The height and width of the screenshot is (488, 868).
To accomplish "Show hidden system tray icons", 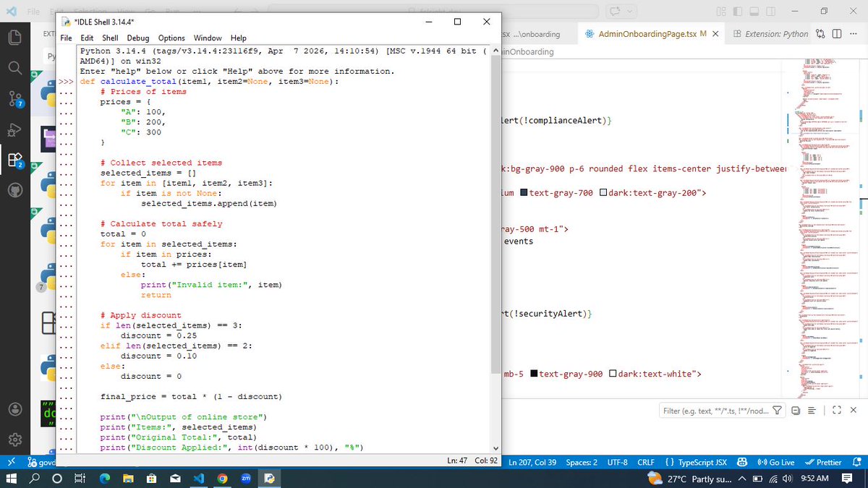I will pos(742,479).
